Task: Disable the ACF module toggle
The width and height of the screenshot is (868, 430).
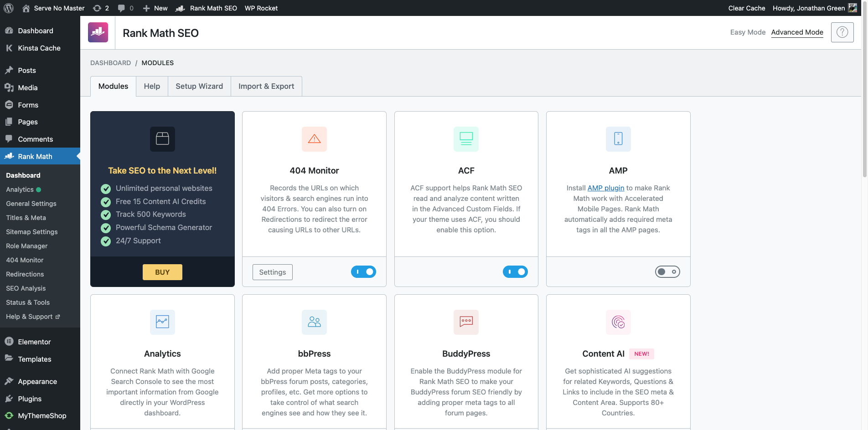Action: click(515, 272)
